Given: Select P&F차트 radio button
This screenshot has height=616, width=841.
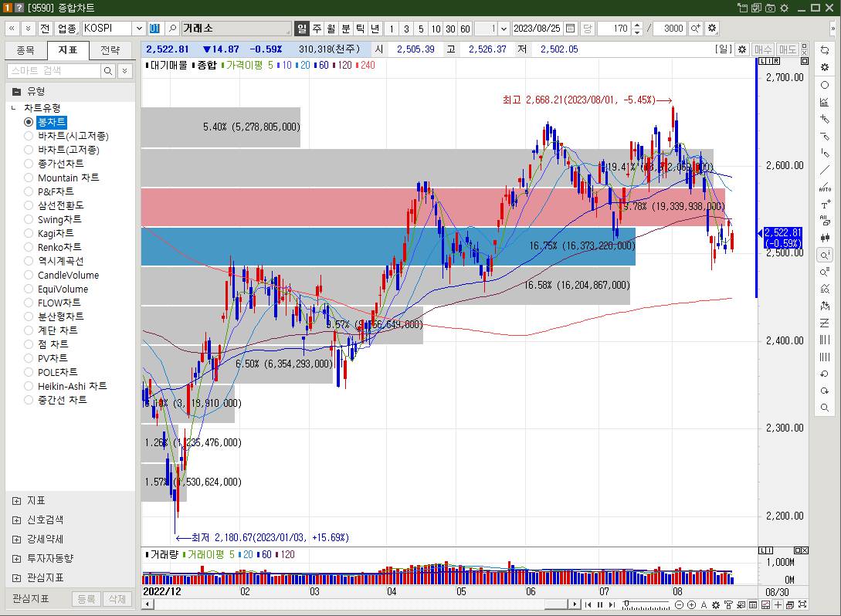Looking at the screenshot, I should 29,191.
